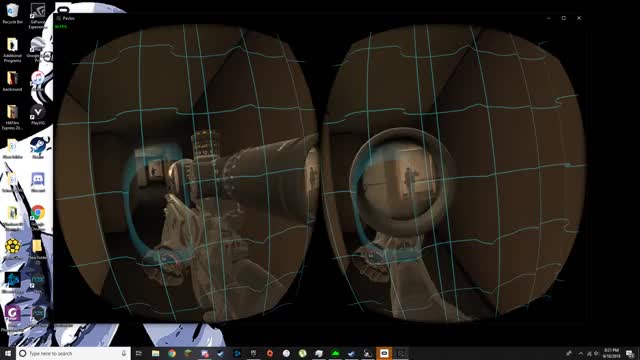Open the yellow soccer ball desktop icon
Screen dimensions: 640x360
click(12, 249)
